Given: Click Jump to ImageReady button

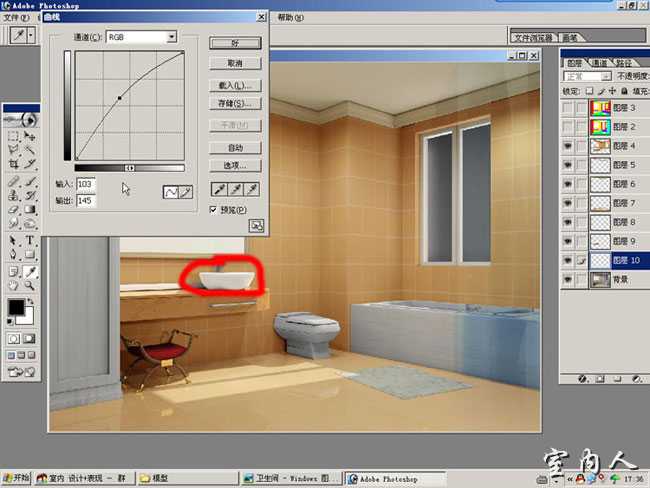Looking at the screenshot, I should [x=22, y=372].
